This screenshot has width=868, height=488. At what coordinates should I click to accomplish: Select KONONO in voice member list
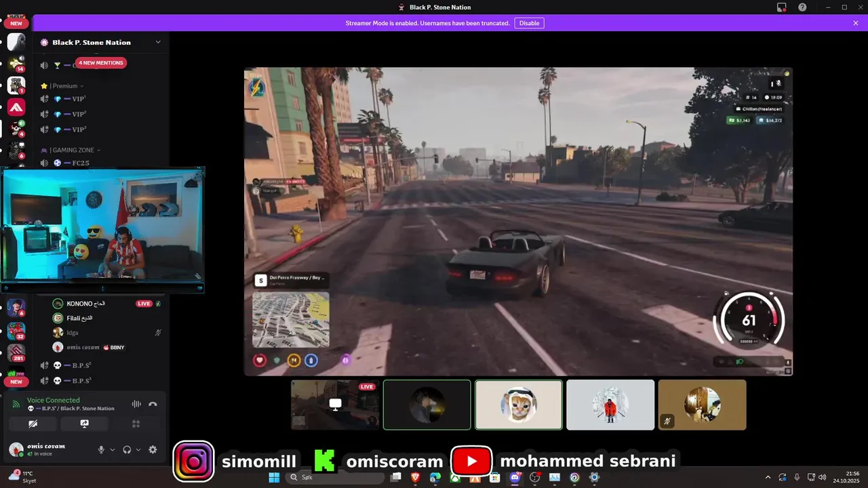click(107, 304)
